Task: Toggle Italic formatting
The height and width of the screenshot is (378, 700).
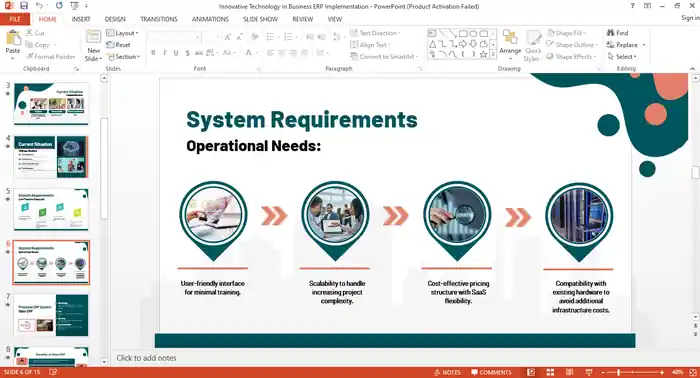Action: pyautogui.click(x=165, y=53)
